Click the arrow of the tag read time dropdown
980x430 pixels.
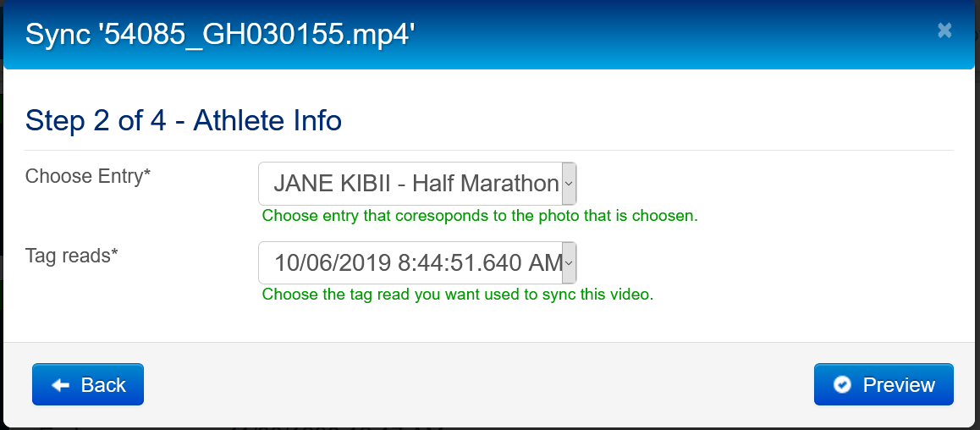(x=569, y=263)
